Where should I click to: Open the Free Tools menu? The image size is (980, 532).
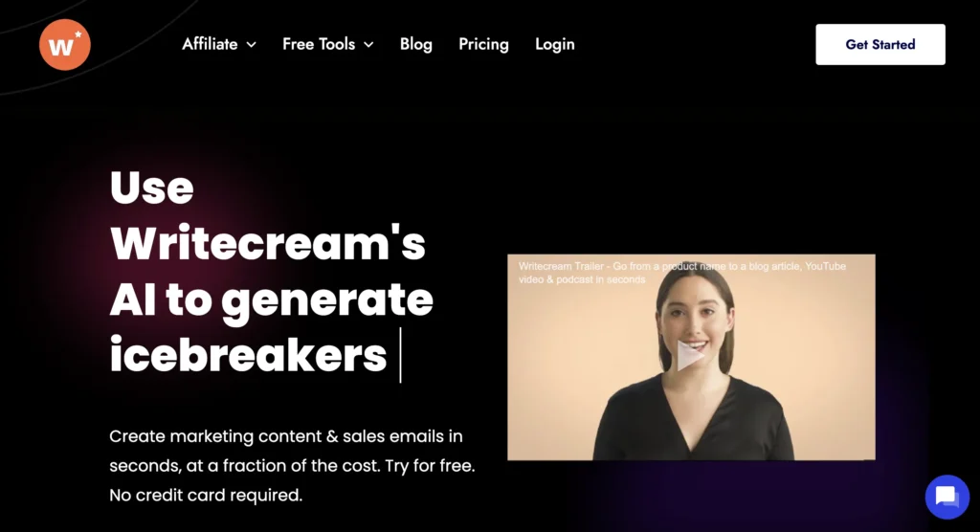tap(319, 44)
